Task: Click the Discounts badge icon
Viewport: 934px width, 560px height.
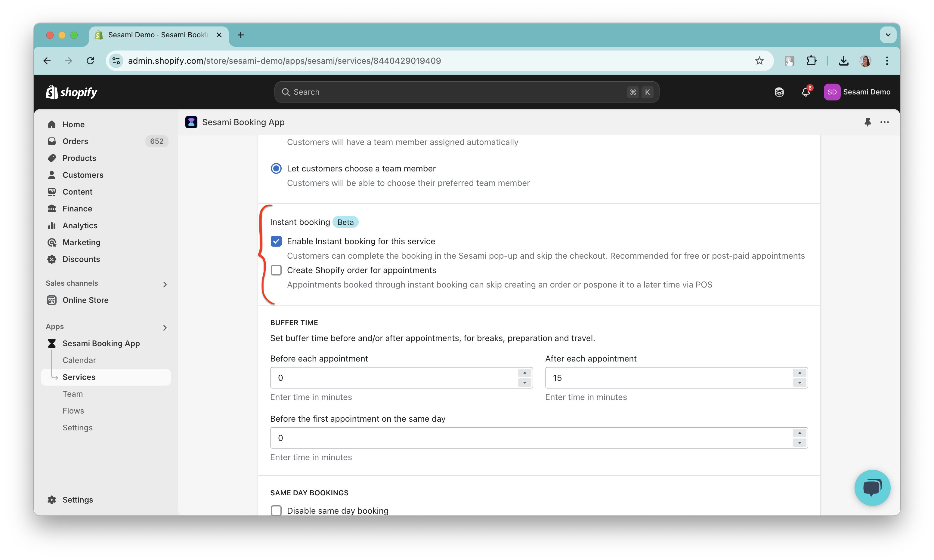Action: tap(52, 259)
